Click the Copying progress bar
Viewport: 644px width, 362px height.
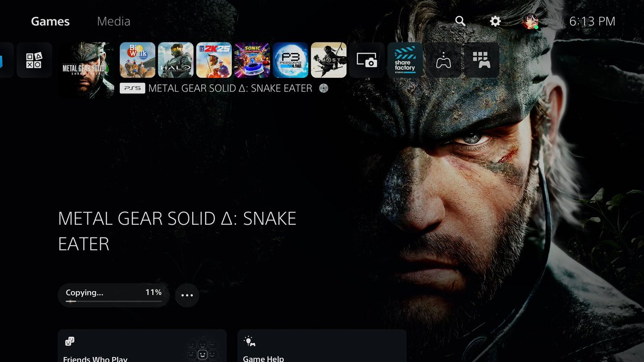click(x=114, y=301)
